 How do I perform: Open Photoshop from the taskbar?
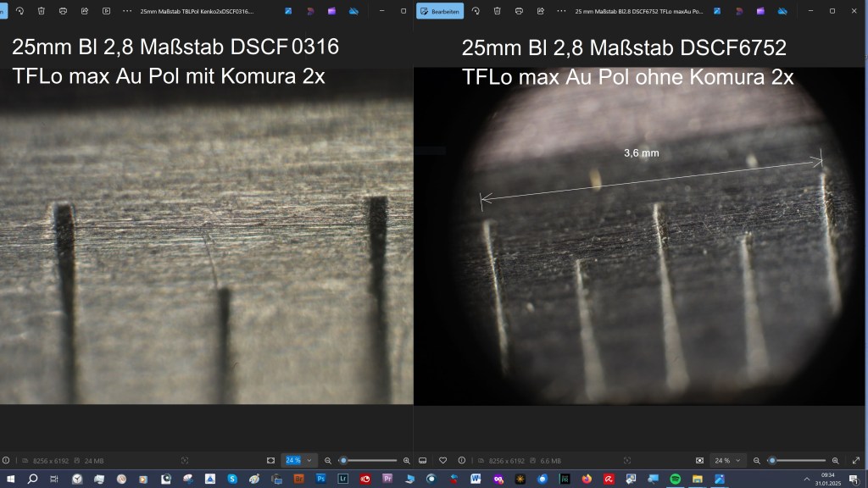[x=321, y=479]
